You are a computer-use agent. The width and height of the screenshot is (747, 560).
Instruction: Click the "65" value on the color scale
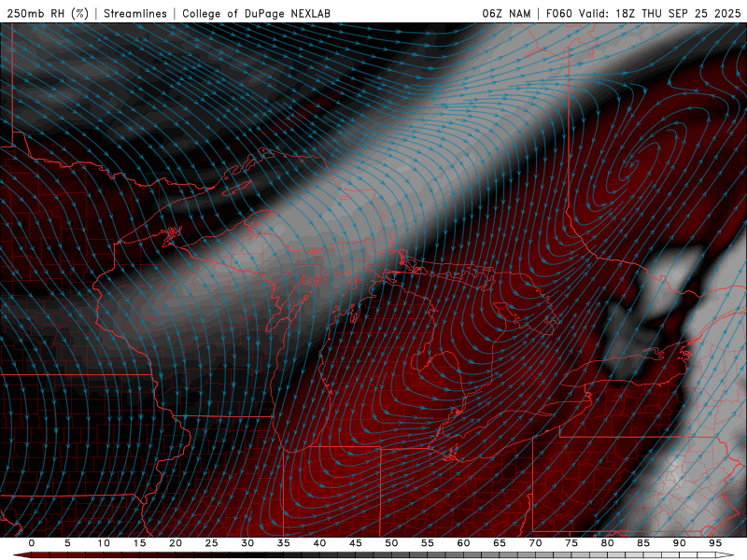500,543
